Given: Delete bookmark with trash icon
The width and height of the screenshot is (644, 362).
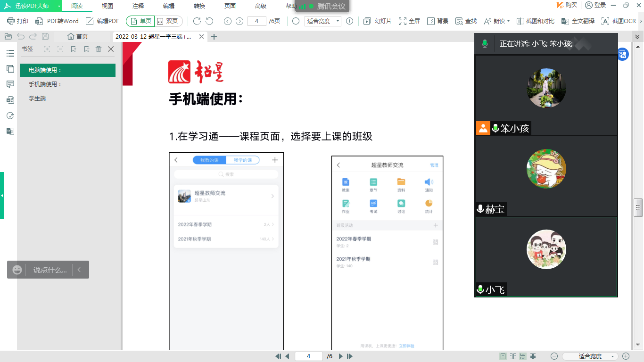Looking at the screenshot, I should tap(99, 49).
